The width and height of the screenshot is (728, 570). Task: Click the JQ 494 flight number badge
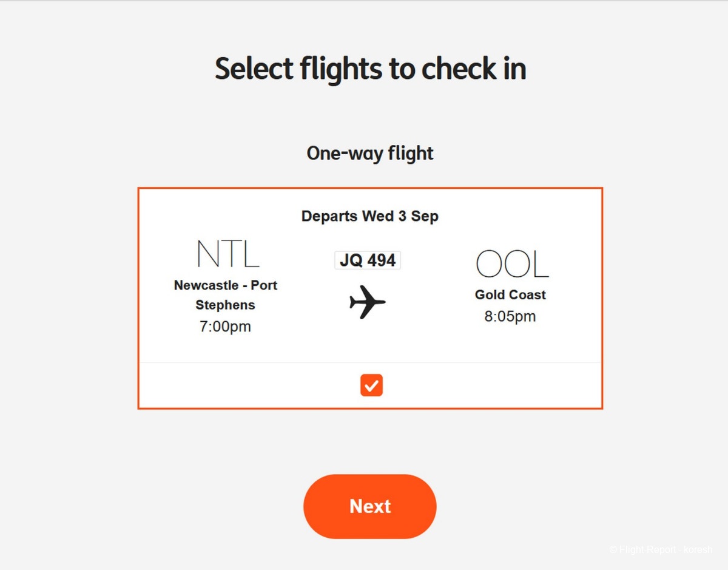point(368,260)
